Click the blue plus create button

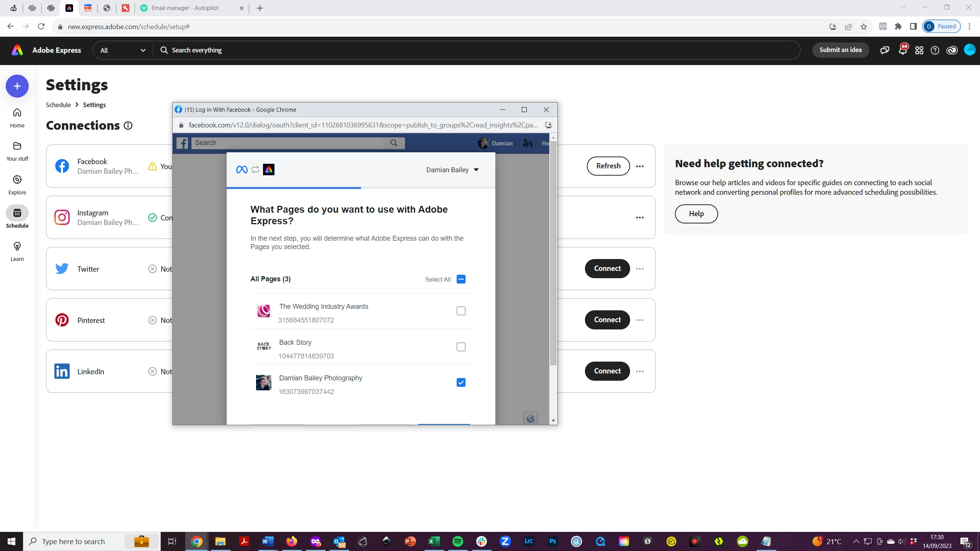click(x=17, y=86)
